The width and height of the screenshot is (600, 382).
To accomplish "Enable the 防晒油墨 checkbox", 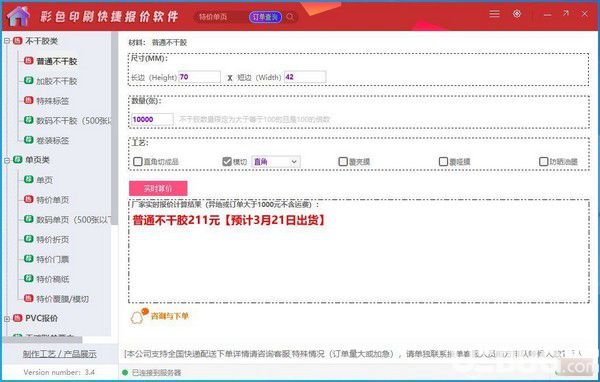I will [x=543, y=162].
